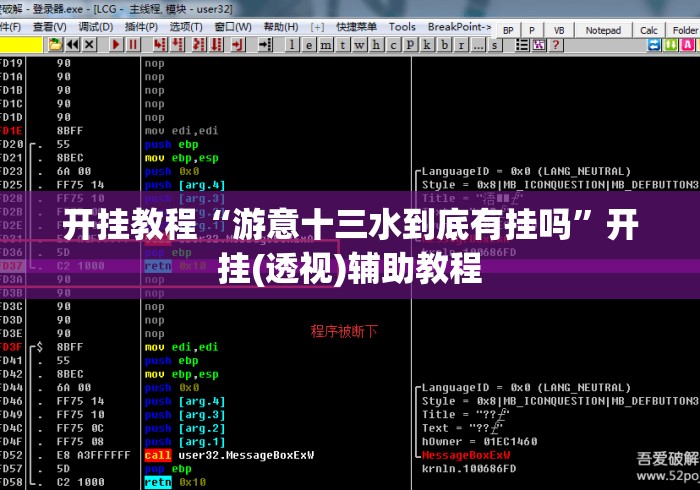
Task: Open the Log window with 'l' button
Action: click(292, 45)
